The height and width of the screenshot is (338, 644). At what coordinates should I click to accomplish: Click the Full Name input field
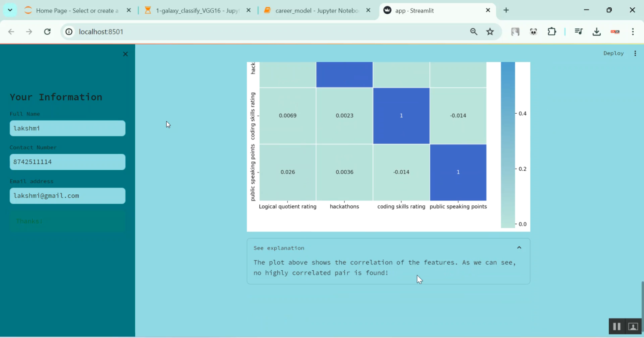(67, 128)
